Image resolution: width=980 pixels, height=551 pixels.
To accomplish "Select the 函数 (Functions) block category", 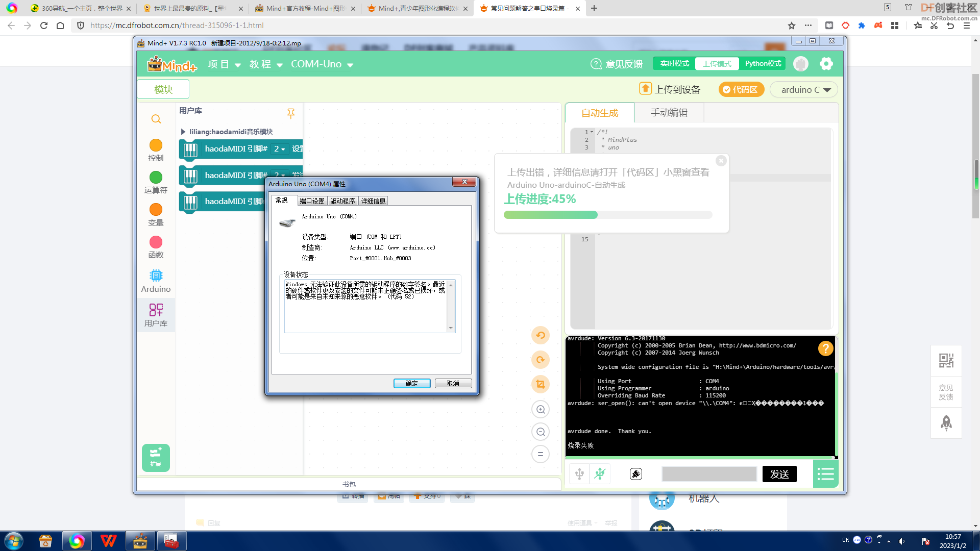I will [x=156, y=247].
